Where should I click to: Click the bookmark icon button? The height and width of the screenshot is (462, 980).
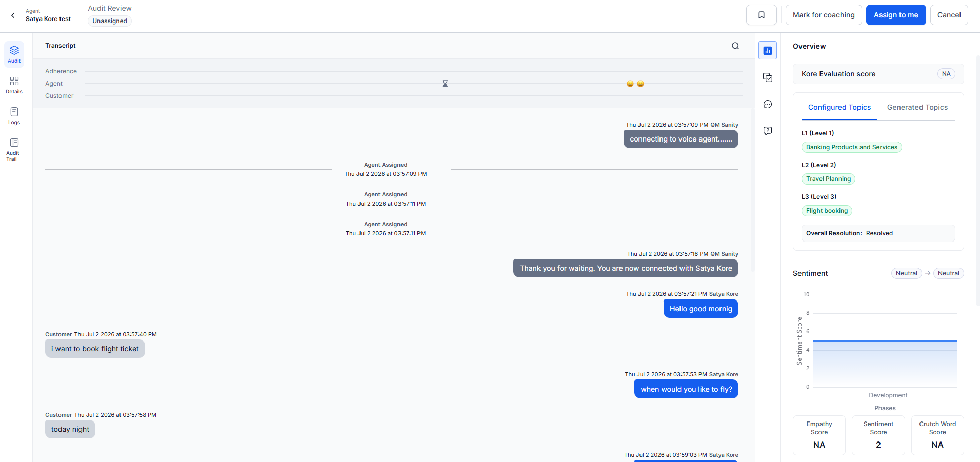pyautogui.click(x=762, y=15)
